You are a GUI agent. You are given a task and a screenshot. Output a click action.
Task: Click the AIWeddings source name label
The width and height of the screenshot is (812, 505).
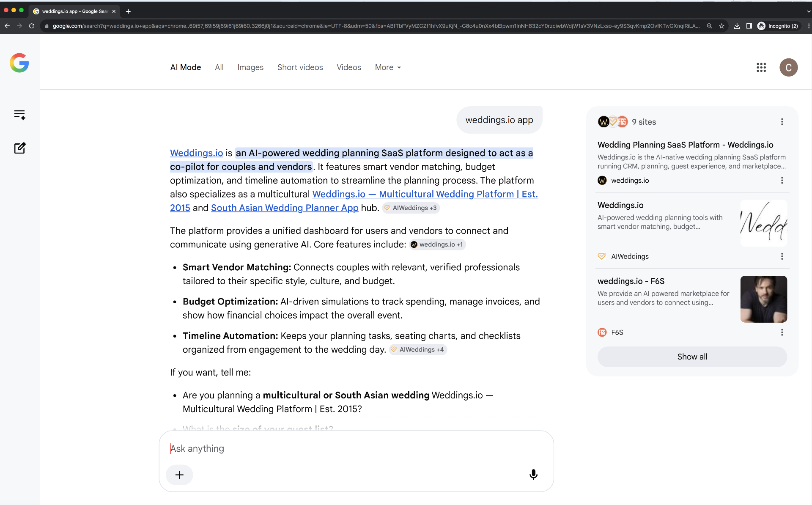tap(630, 256)
